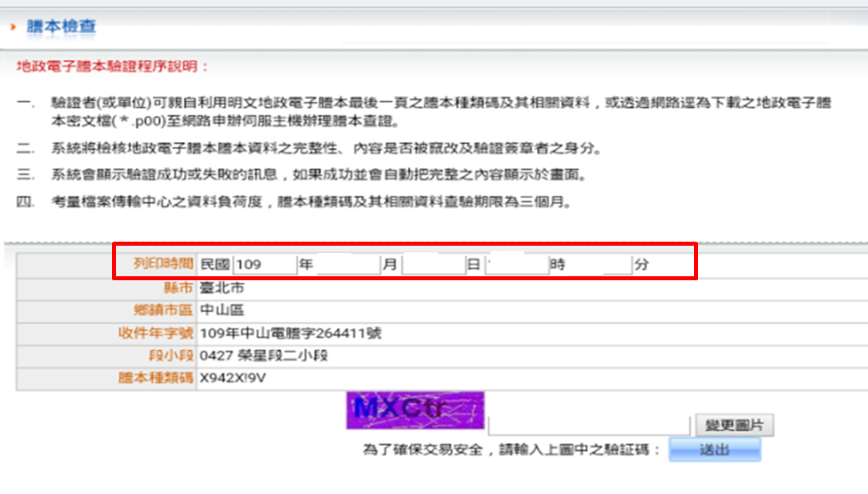The width and height of the screenshot is (868, 494).
Task: Click the orange arrow icon beside 謄本檢查
Action: click(13, 27)
